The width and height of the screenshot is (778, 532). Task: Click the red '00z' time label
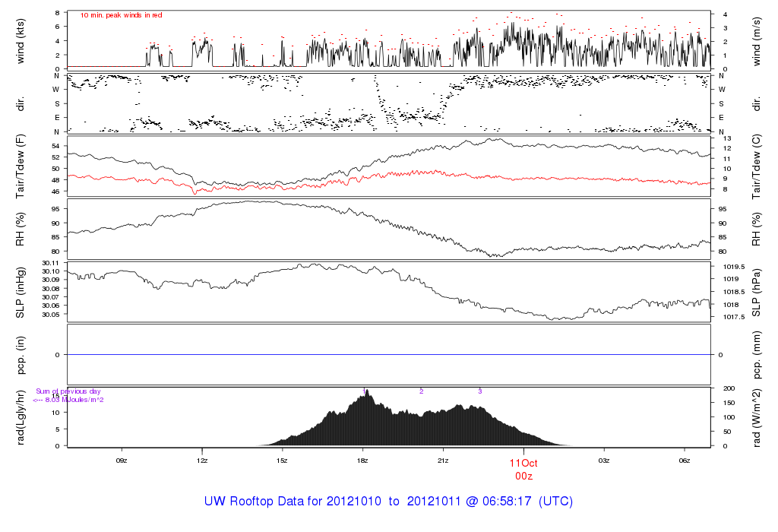click(x=524, y=476)
